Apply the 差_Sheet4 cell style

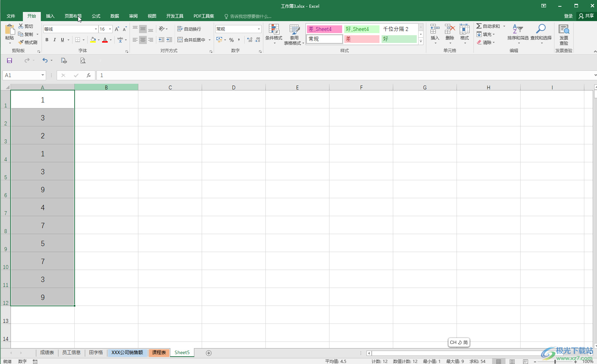325,29
